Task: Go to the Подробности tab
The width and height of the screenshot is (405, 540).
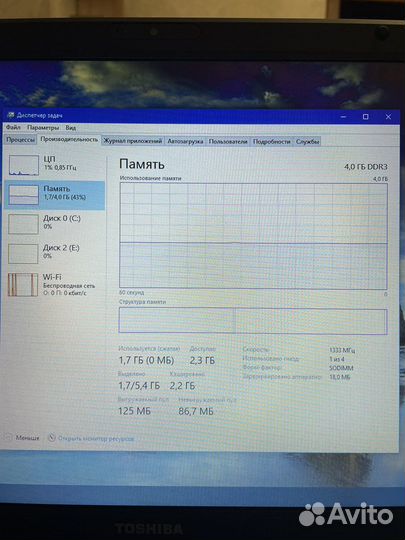Action: pos(271,142)
